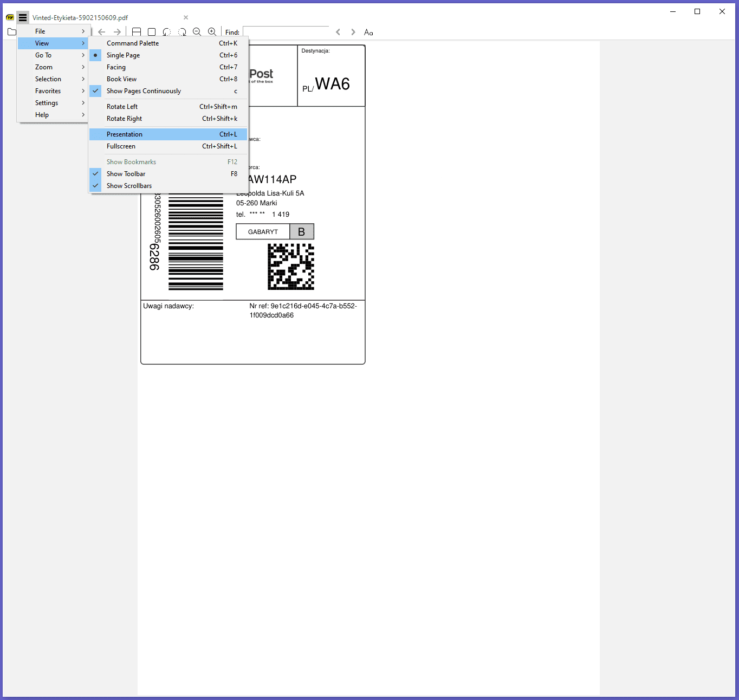Click the '05-260 Marki' address line

256,203
